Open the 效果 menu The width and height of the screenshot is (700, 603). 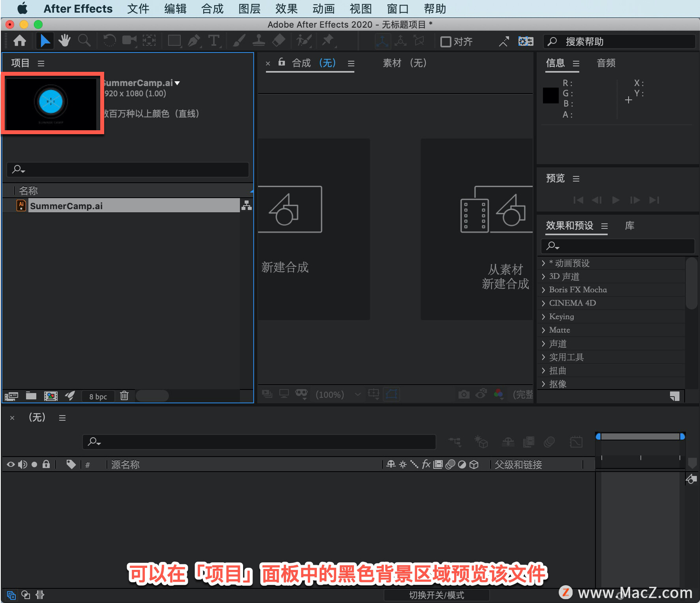(x=286, y=8)
